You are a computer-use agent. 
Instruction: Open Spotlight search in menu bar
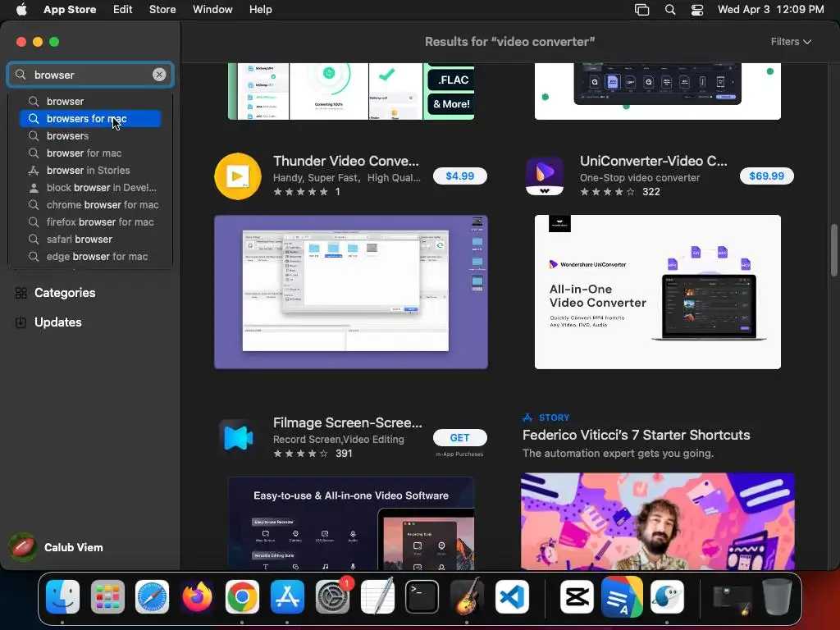point(669,10)
